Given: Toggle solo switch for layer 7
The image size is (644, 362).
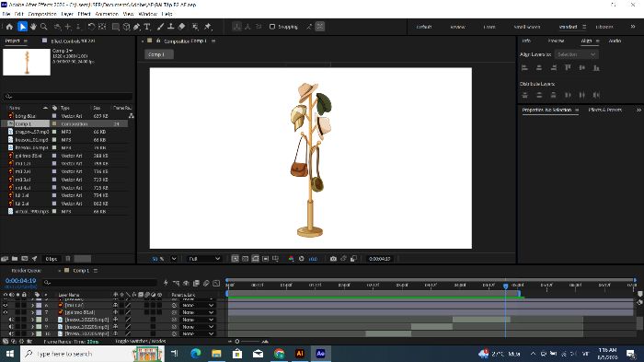Looking at the screenshot, I should [17, 312].
